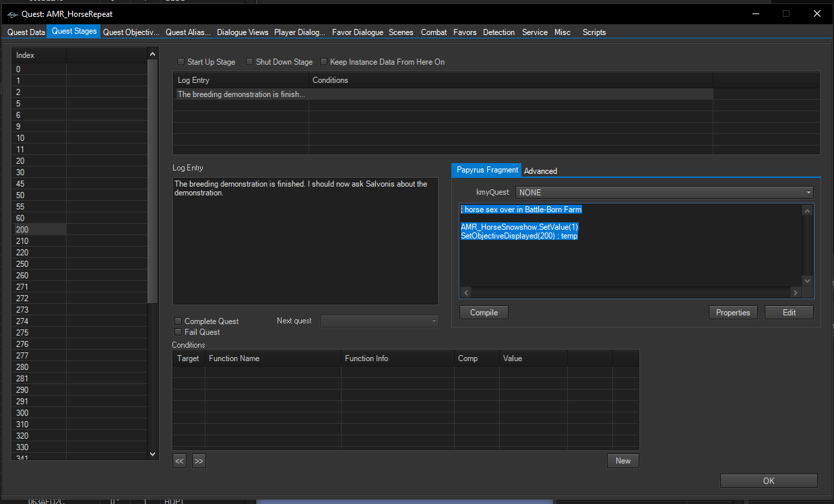Open the Dialogue Views tab
Viewport: 834px width, 504px height.
point(243,32)
